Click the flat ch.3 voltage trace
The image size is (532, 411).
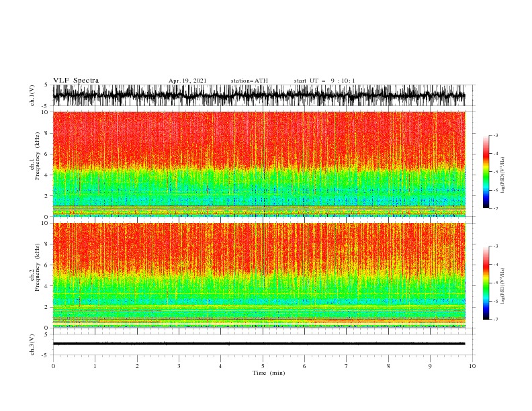point(259,344)
